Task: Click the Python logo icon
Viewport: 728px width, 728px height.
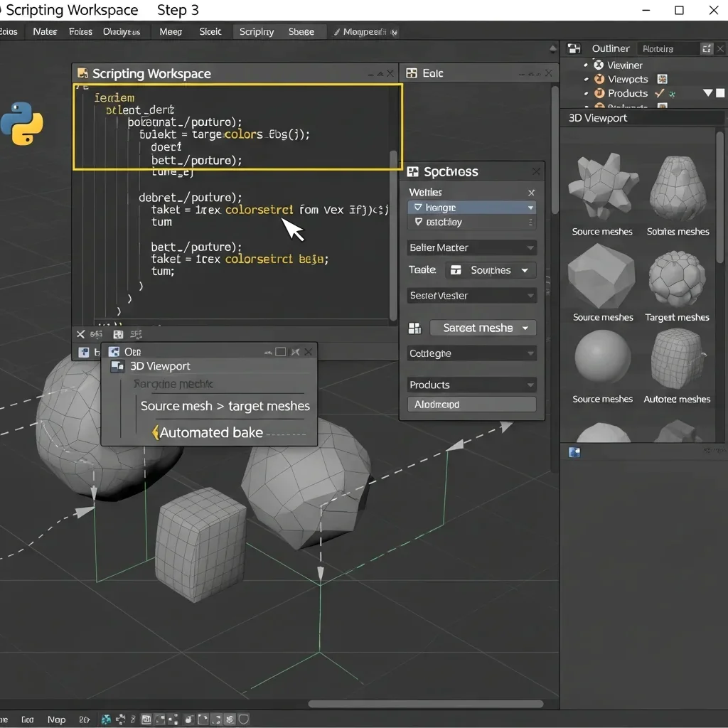Action: pos(21,123)
